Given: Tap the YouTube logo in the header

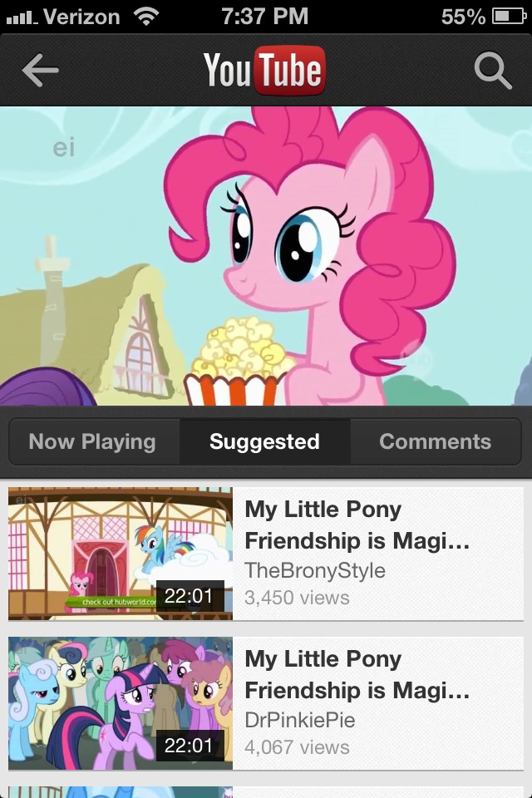Looking at the screenshot, I should 264,71.
